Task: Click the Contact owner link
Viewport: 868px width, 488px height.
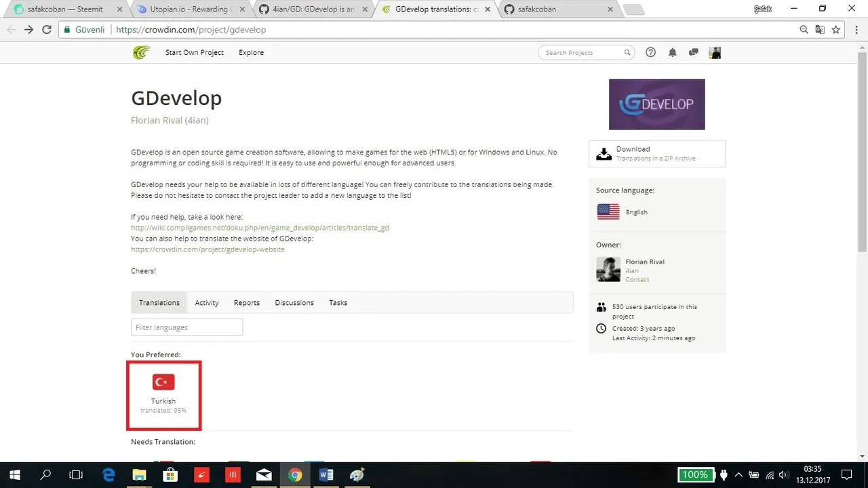Action: coord(637,279)
